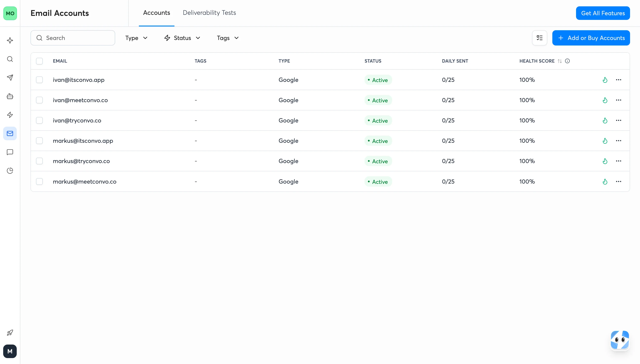This screenshot has width=640, height=364.
Task: Click flame warmup icon for ivan@meetconvo.co
Action: pos(605,100)
